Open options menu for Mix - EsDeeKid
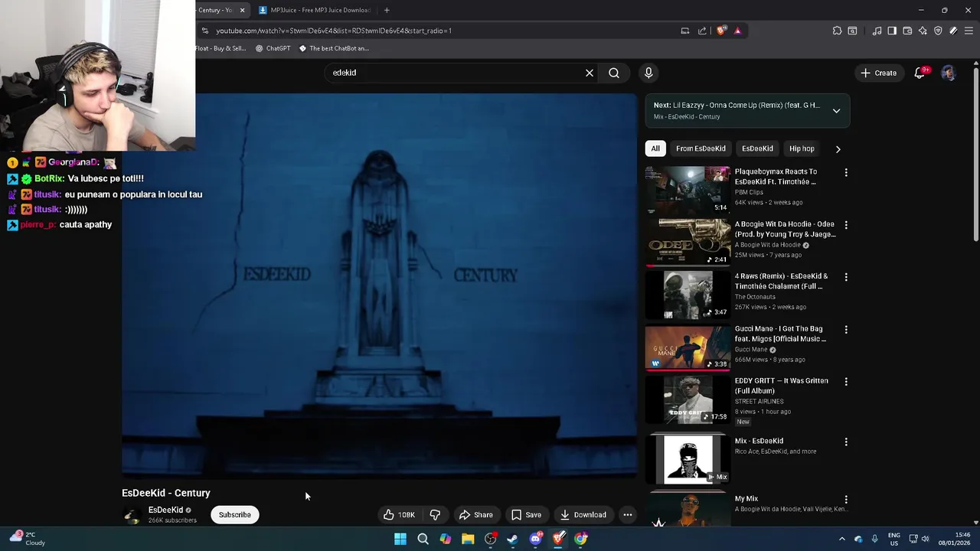Viewport: 980px width, 551px height. [x=846, y=442]
